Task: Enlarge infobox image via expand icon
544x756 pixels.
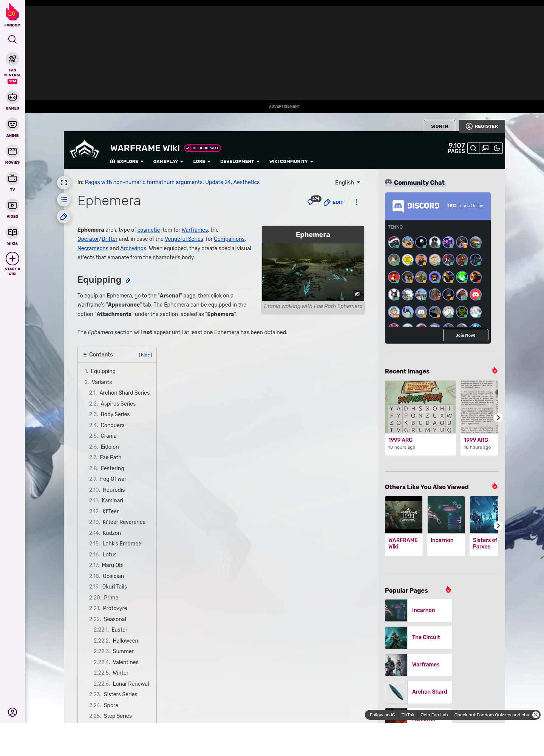Action: pos(357,294)
